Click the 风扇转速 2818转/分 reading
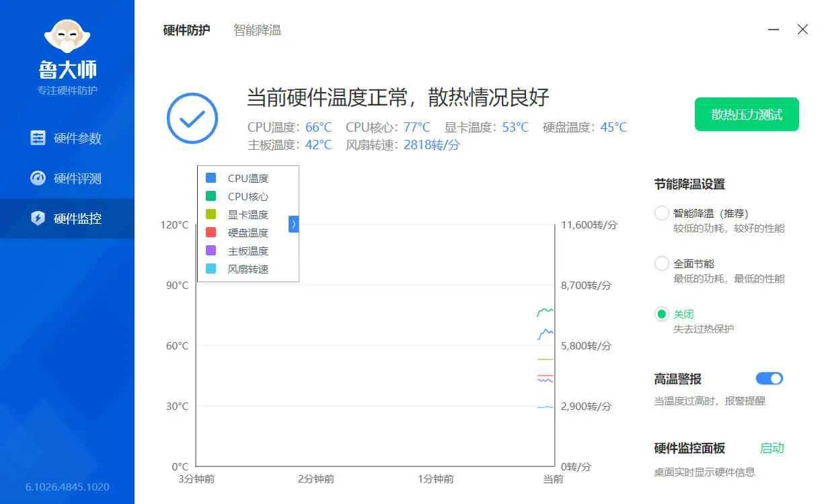The height and width of the screenshot is (504, 824). tap(403, 144)
